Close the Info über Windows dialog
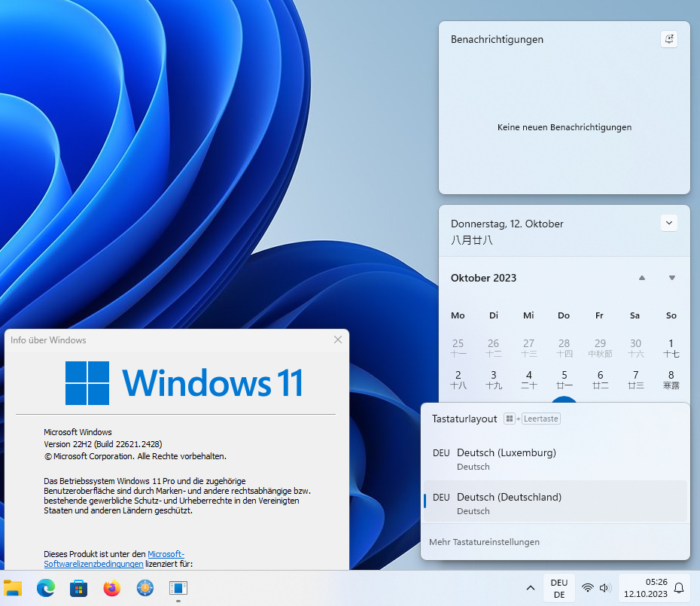This screenshot has width=700, height=606. [x=338, y=340]
